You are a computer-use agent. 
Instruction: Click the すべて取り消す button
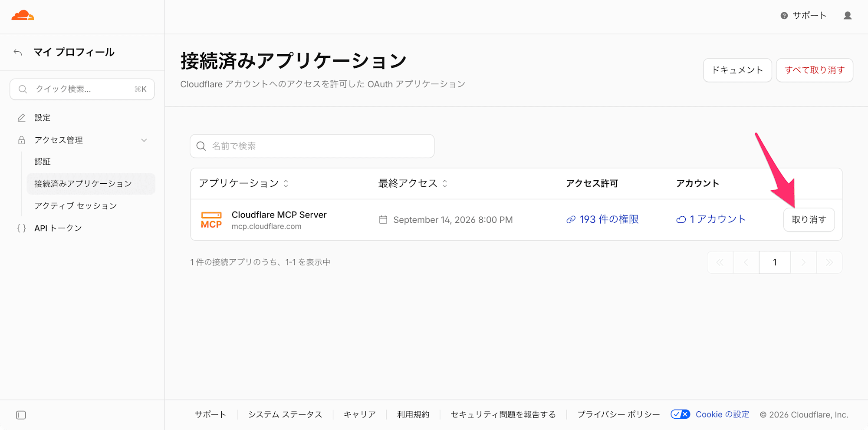coord(815,70)
